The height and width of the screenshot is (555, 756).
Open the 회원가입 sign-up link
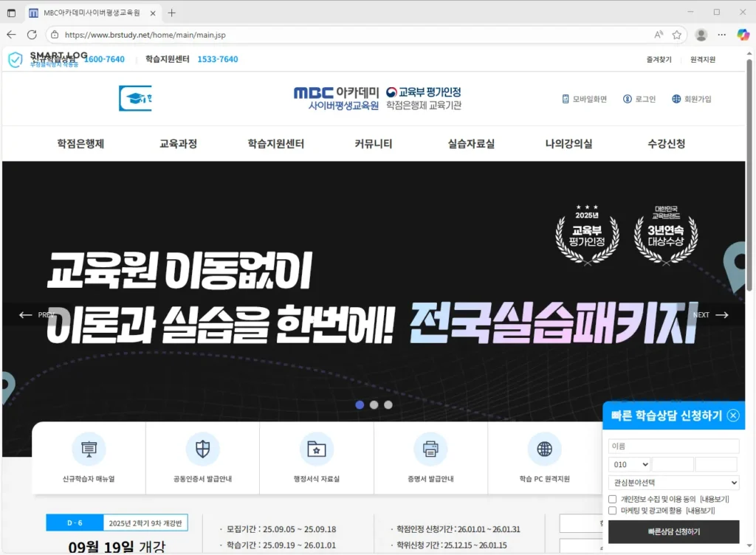[691, 99]
